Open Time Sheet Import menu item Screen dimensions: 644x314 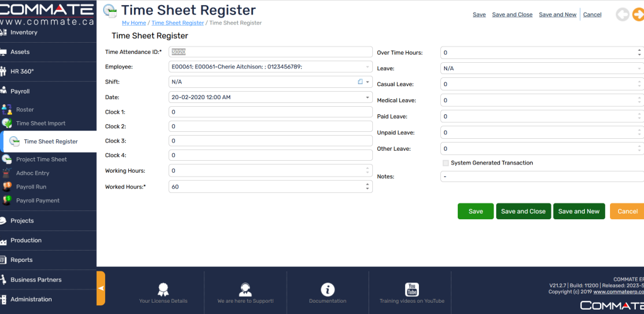point(41,123)
